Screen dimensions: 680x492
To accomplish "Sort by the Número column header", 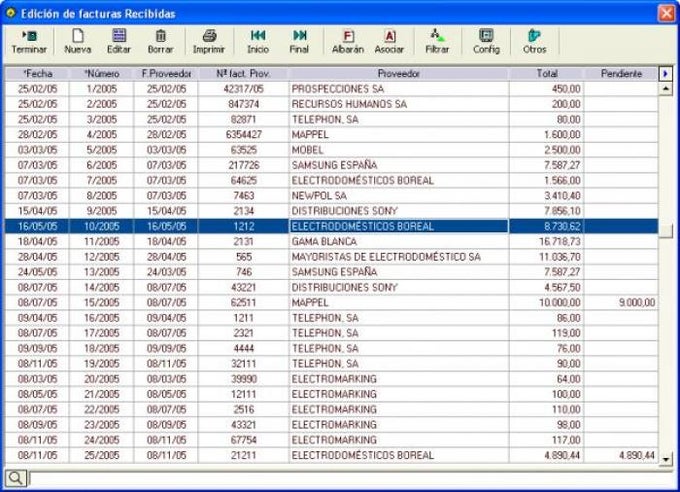I will click(102, 74).
